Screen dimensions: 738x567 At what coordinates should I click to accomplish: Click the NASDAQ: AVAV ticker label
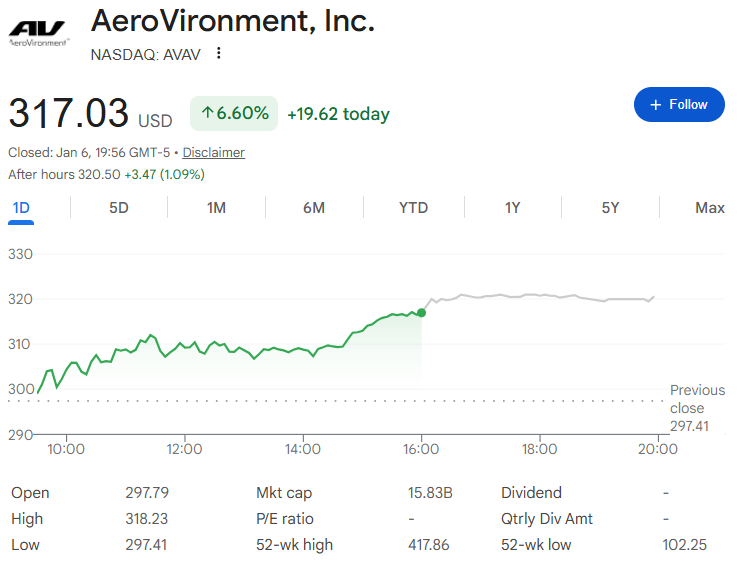point(145,55)
